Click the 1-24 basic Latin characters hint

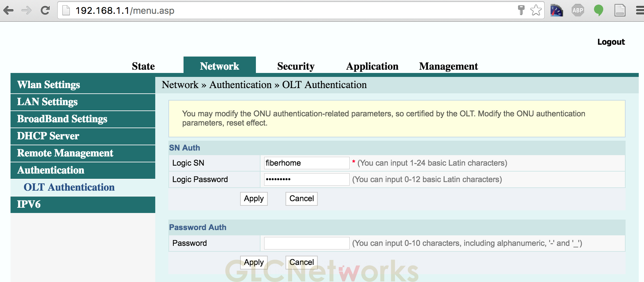(432, 163)
